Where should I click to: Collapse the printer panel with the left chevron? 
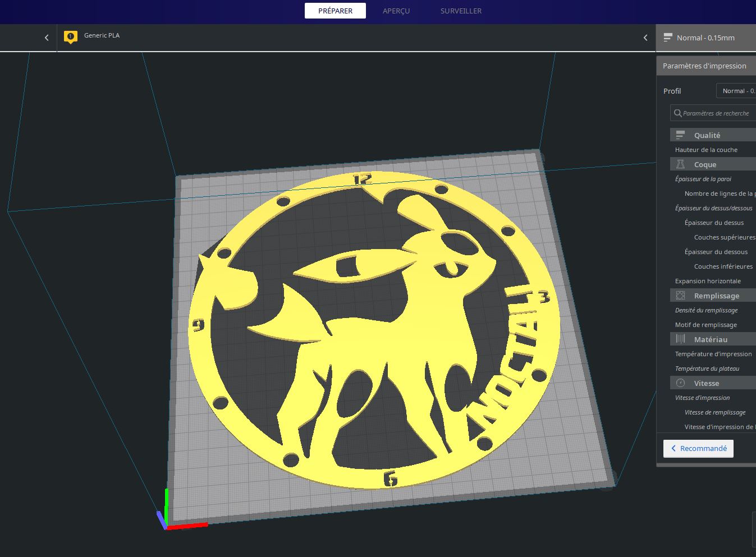[47, 37]
